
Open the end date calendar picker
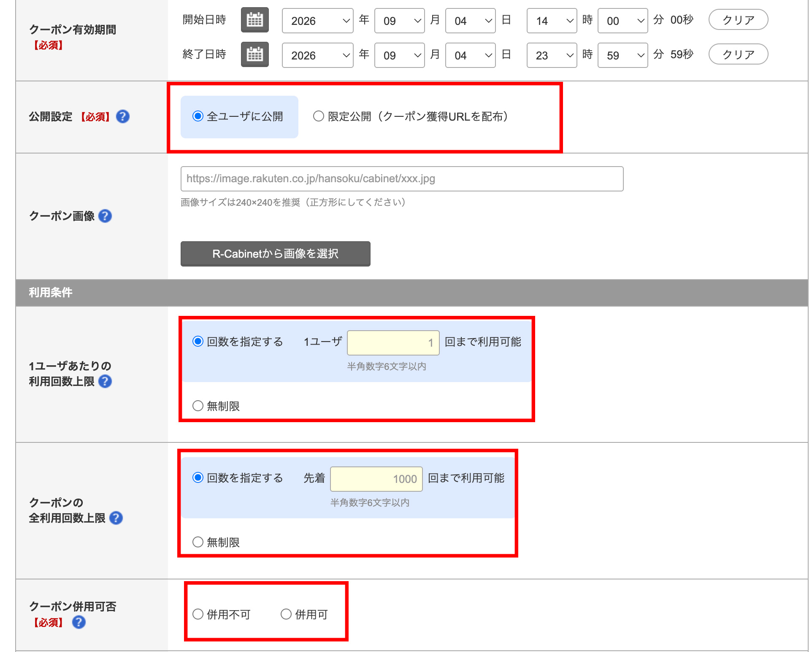(254, 54)
